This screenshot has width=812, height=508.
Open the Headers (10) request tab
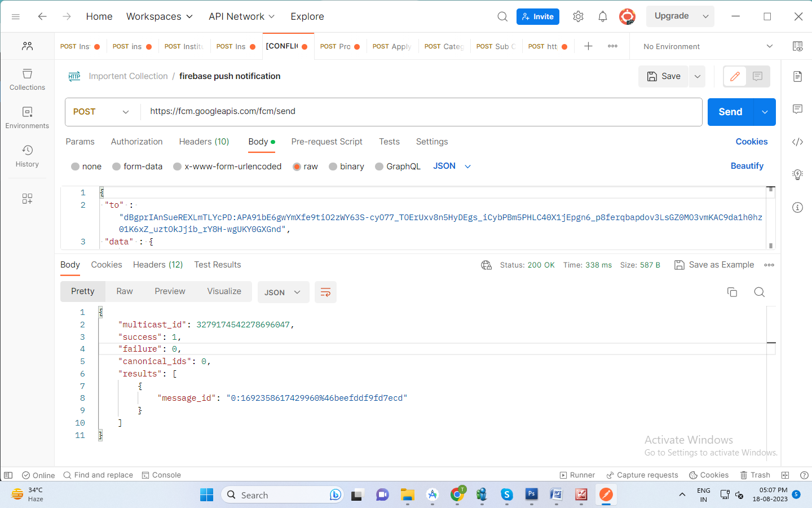[x=204, y=142]
